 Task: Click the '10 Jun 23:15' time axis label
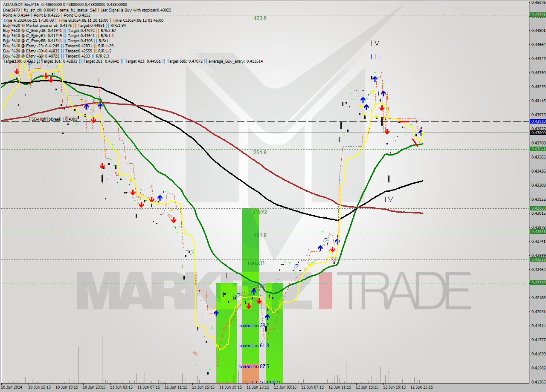94,388
